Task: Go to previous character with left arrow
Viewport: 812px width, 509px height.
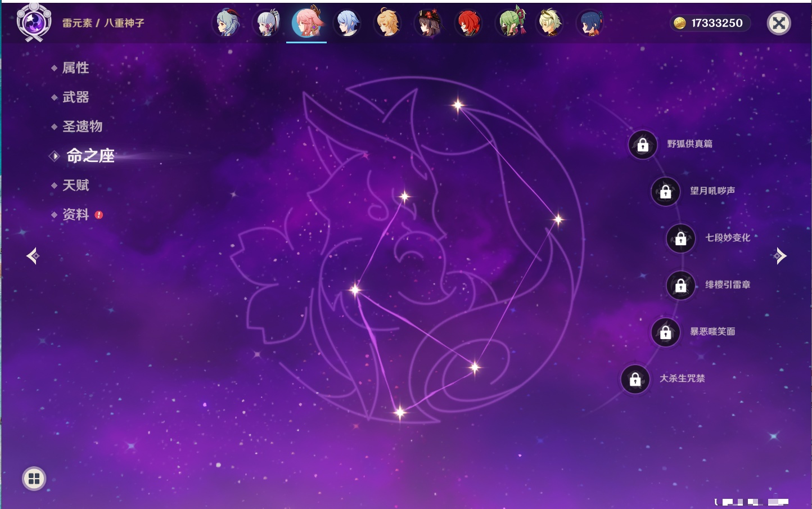Action: click(33, 256)
